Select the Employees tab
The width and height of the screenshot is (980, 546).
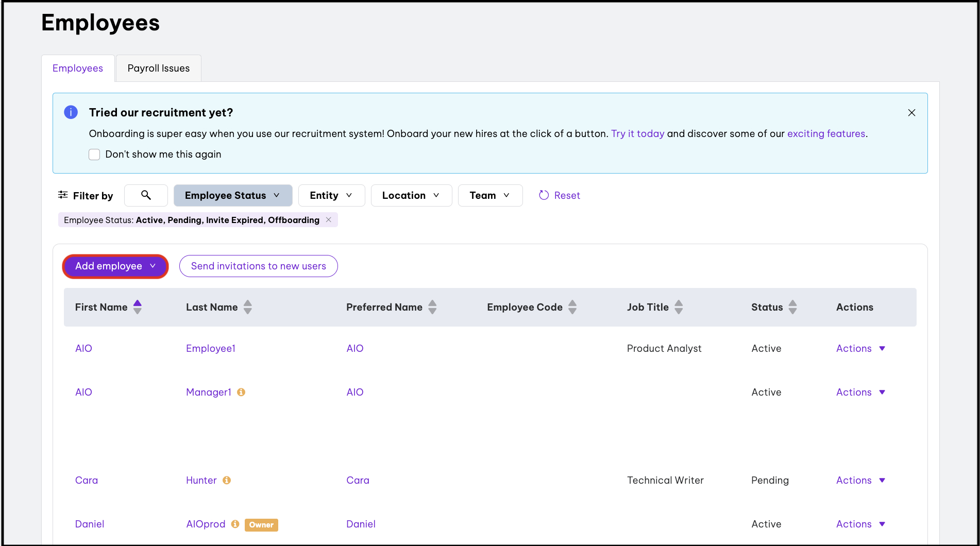(x=78, y=69)
